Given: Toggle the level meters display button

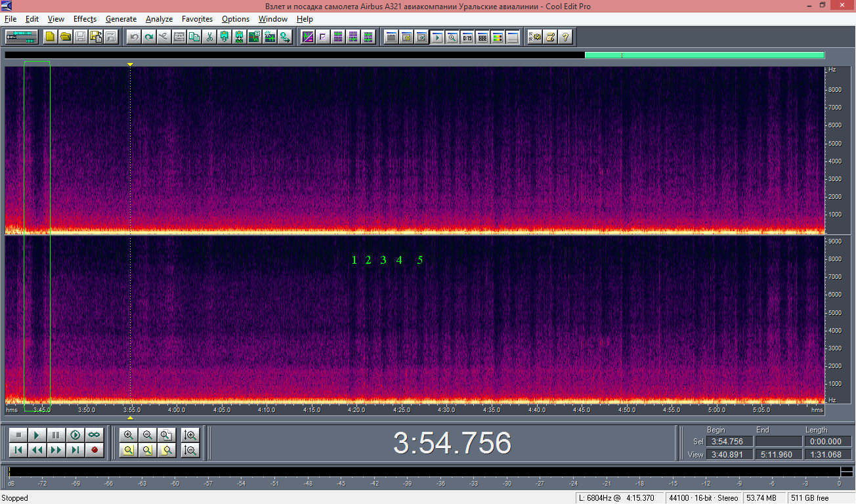Looking at the screenshot, I should pyautogui.click(x=498, y=37).
